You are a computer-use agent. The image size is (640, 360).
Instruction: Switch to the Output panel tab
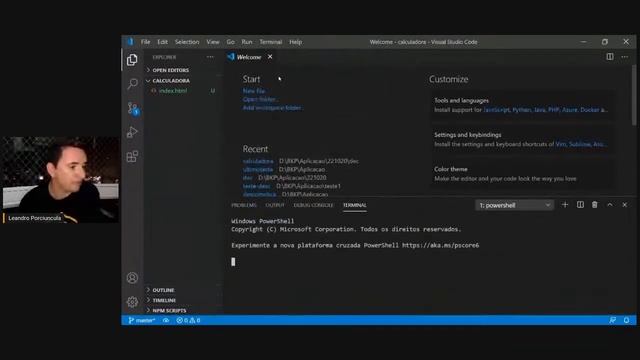275,205
